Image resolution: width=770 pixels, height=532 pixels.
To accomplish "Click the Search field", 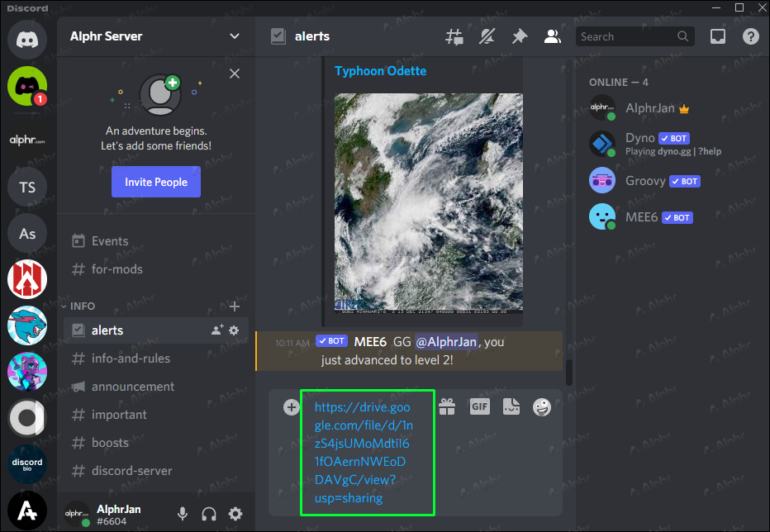I will click(635, 36).
